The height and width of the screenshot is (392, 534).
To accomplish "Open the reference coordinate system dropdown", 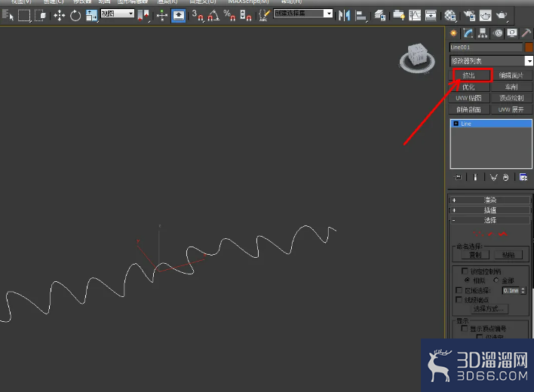I will pos(118,14).
